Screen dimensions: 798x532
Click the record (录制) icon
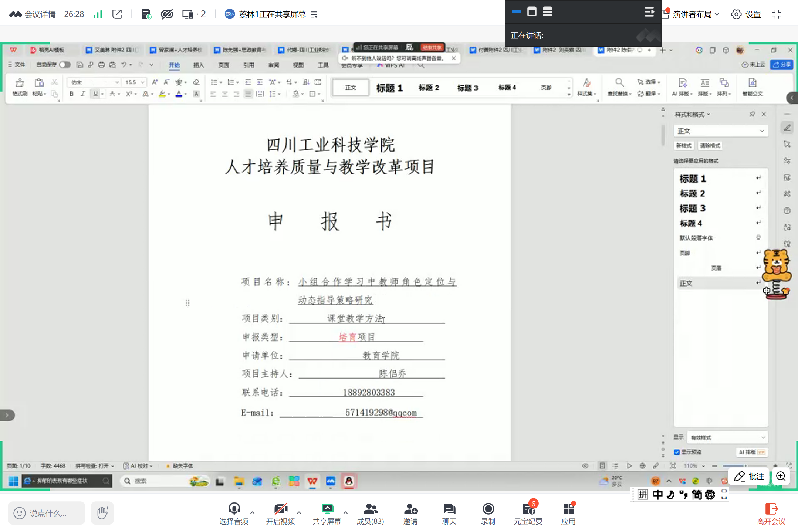pyautogui.click(x=488, y=509)
